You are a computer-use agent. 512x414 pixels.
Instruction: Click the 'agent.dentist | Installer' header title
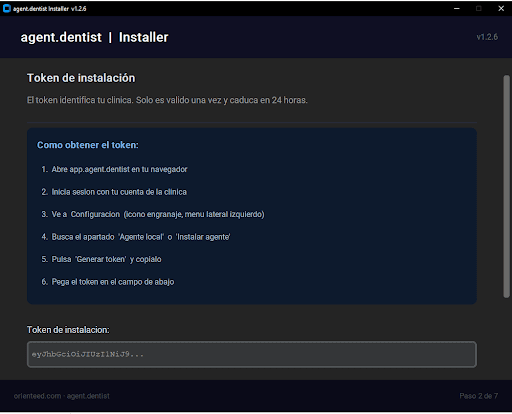click(x=94, y=37)
